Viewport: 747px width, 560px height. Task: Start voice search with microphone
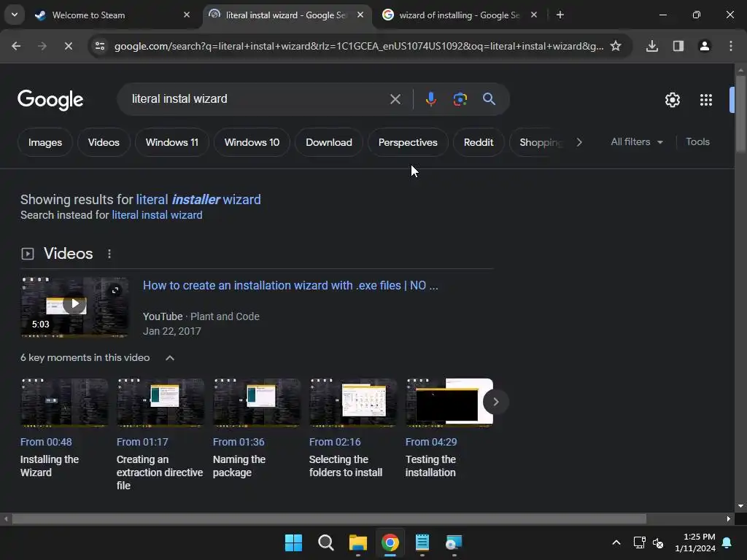[x=430, y=99]
